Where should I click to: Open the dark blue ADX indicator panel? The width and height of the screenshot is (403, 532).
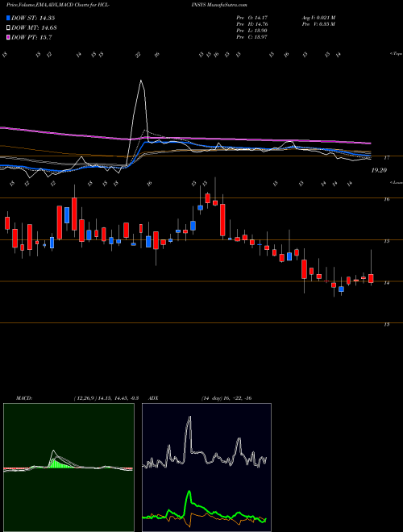[206, 468]
